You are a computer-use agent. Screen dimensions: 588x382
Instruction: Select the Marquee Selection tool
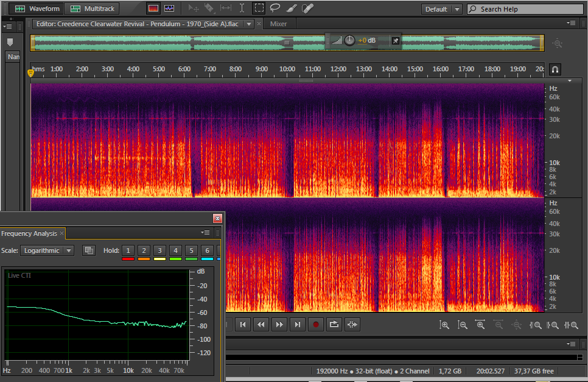[x=259, y=9]
